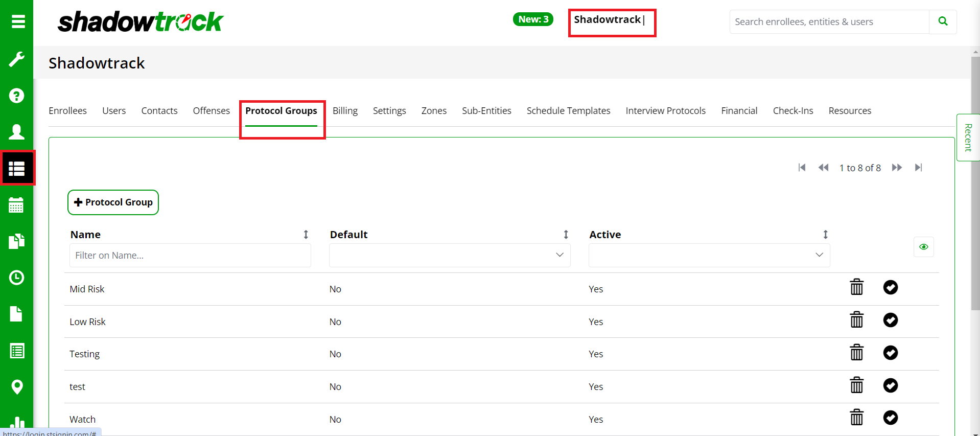The image size is (980, 436).
Task: Click trash icon in Testing row
Action: [856, 353]
